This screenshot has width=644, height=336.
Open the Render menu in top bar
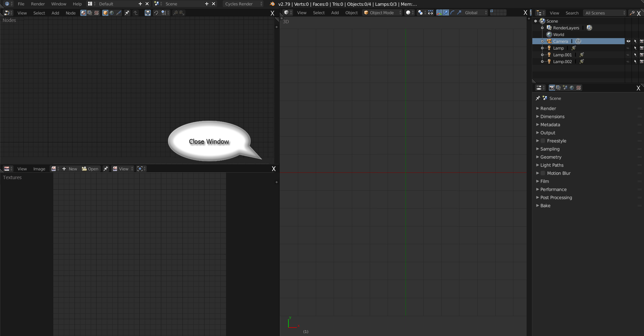click(38, 4)
